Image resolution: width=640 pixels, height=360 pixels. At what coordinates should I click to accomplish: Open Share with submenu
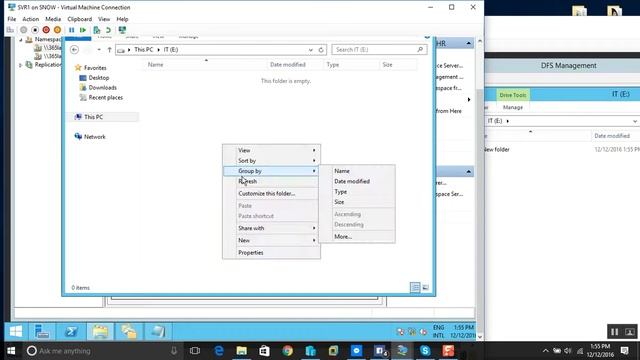pyautogui.click(x=271, y=228)
